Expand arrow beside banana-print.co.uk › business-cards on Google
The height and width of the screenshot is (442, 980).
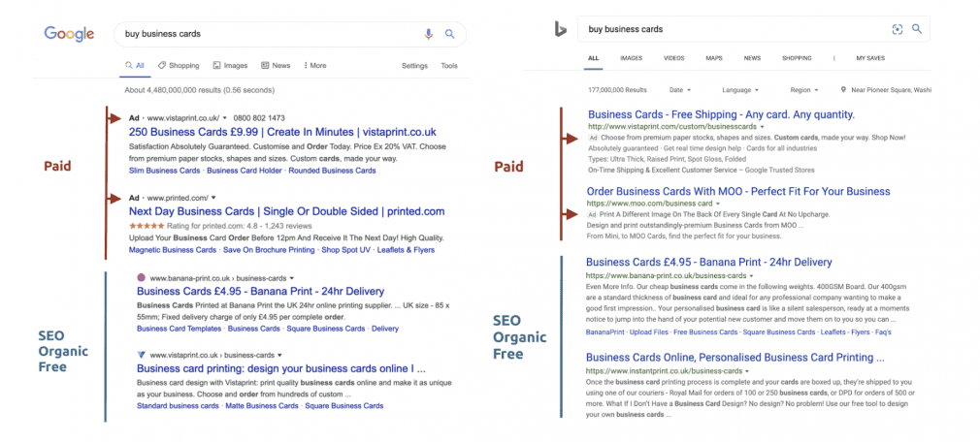coord(292,278)
